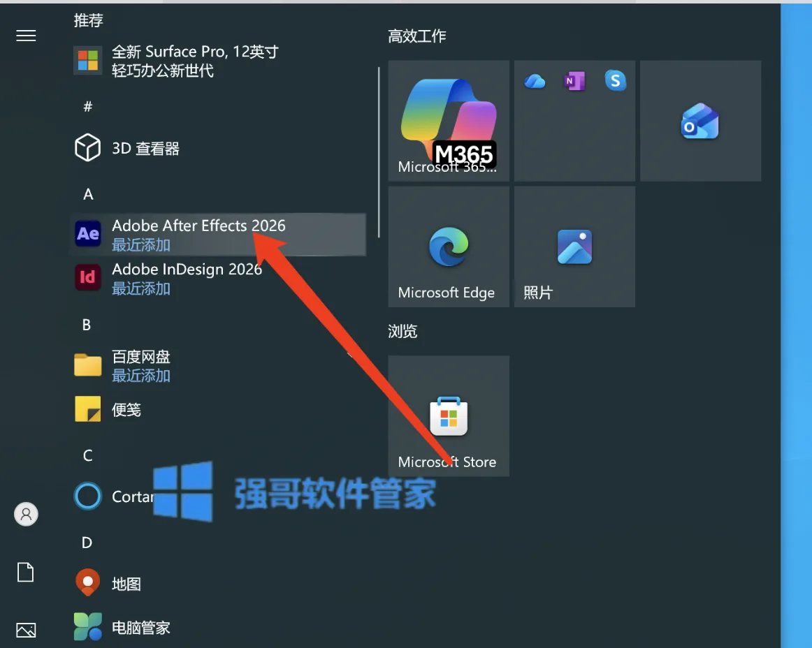
Task: Expand the Start menu hamburger icon
Action: pos(26,36)
